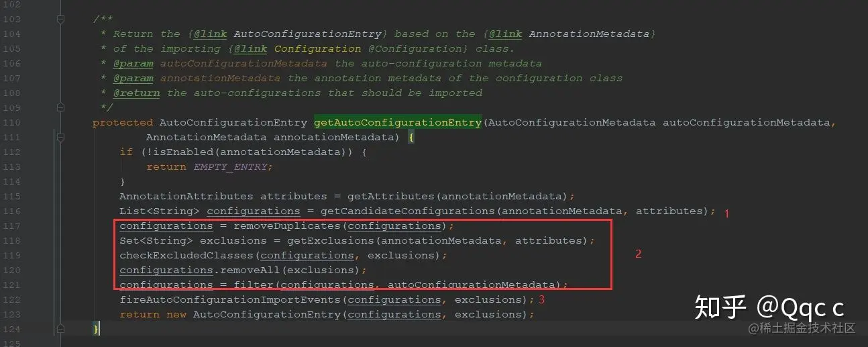Click line number 122 in the gutter
The height and width of the screenshot is (347, 868).
point(12,299)
